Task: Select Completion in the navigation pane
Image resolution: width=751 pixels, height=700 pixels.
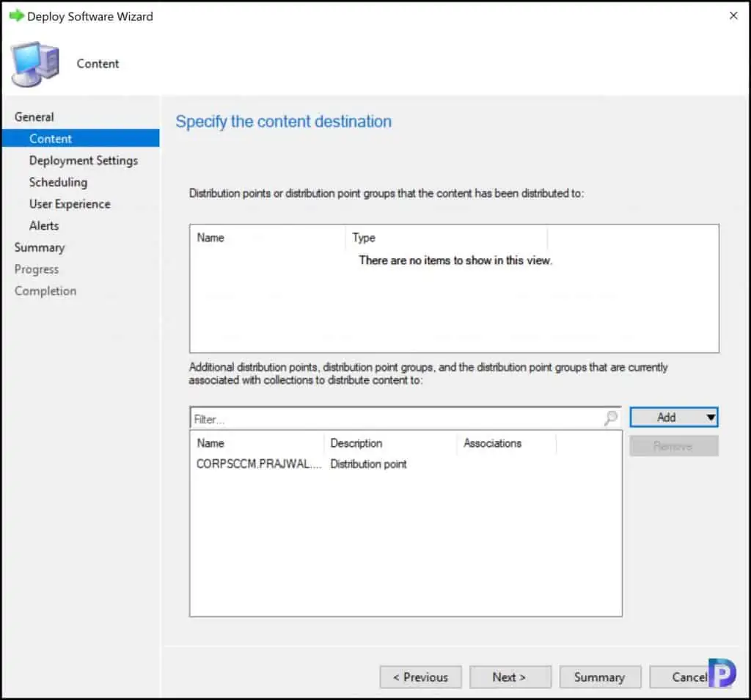Action: click(x=45, y=291)
